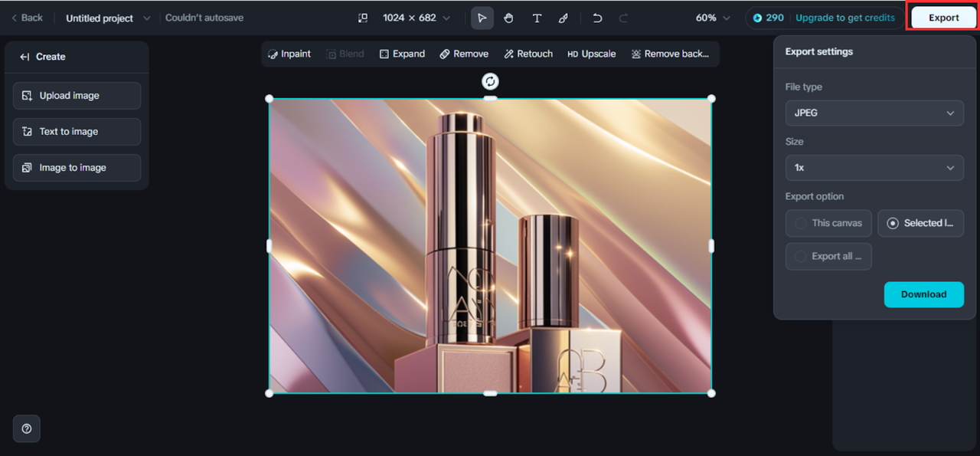Open Image to image generator
The width and height of the screenshot is (980, 456).
tap(77, 168)
